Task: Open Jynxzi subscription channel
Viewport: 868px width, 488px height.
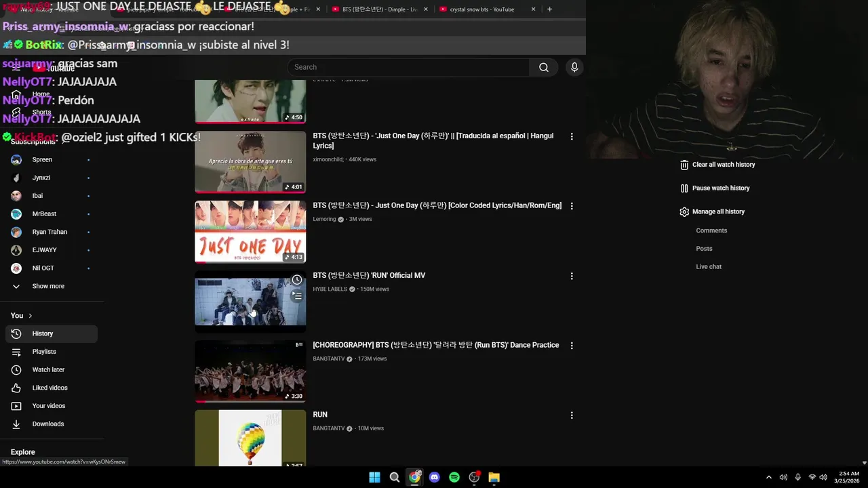Action: pos(52,178)
